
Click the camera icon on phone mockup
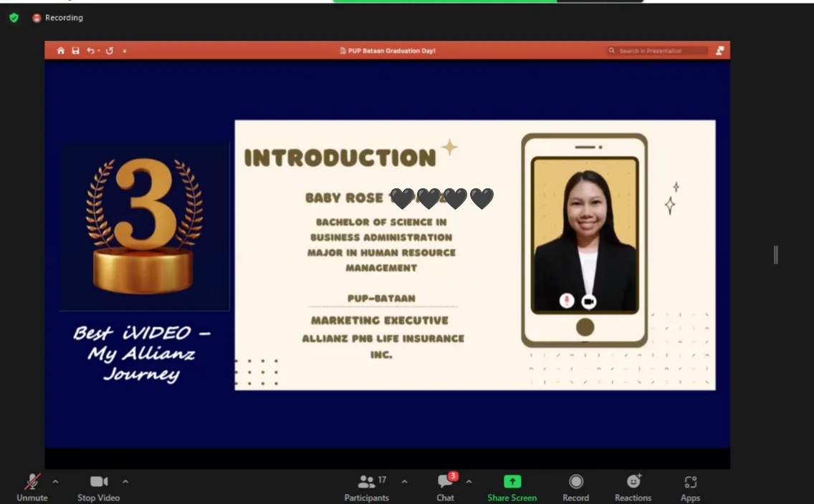[589, 301]
